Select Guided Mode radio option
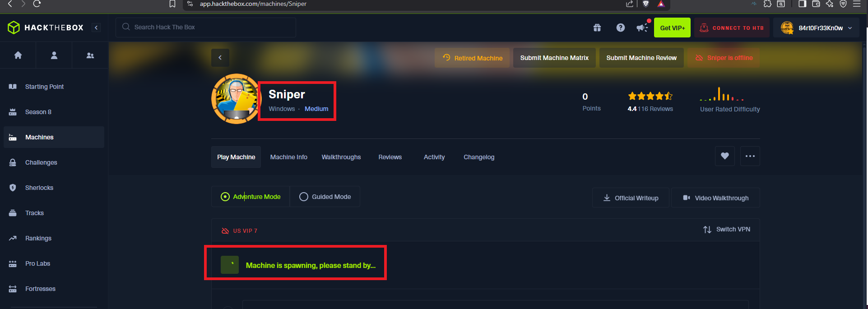 (x=325, y=197)
